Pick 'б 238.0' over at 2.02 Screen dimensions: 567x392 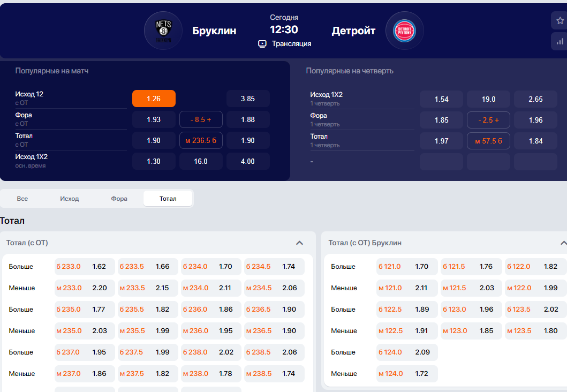211,352
